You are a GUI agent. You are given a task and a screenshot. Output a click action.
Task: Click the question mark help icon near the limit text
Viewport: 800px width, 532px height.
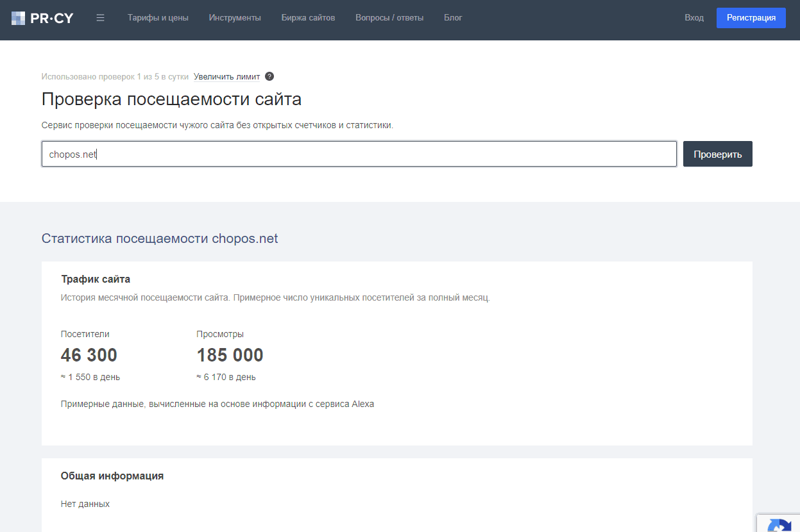coord(269,76)
